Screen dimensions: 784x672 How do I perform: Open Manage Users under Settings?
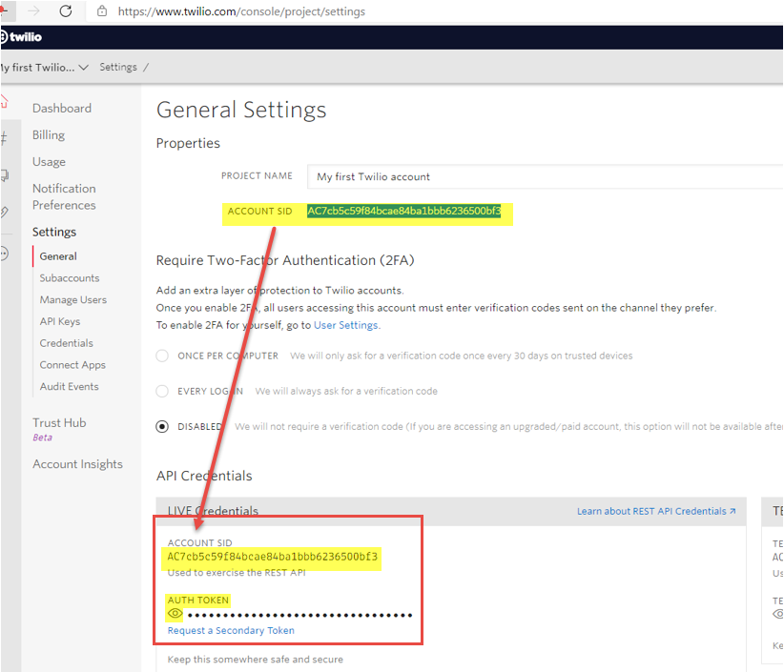pyautogui.click(x=73, y=299)
